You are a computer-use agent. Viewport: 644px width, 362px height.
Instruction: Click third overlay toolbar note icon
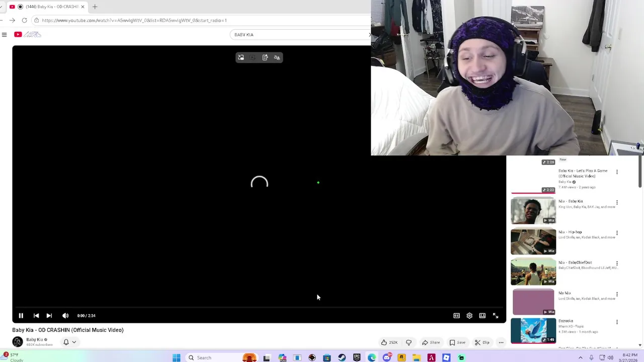265,58
